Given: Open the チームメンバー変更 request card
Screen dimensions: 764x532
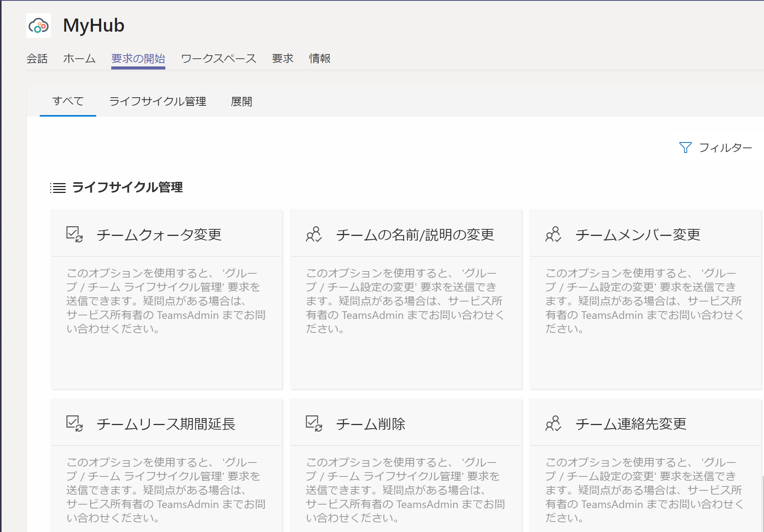Looking at the screenshot, I should point(645,300).
